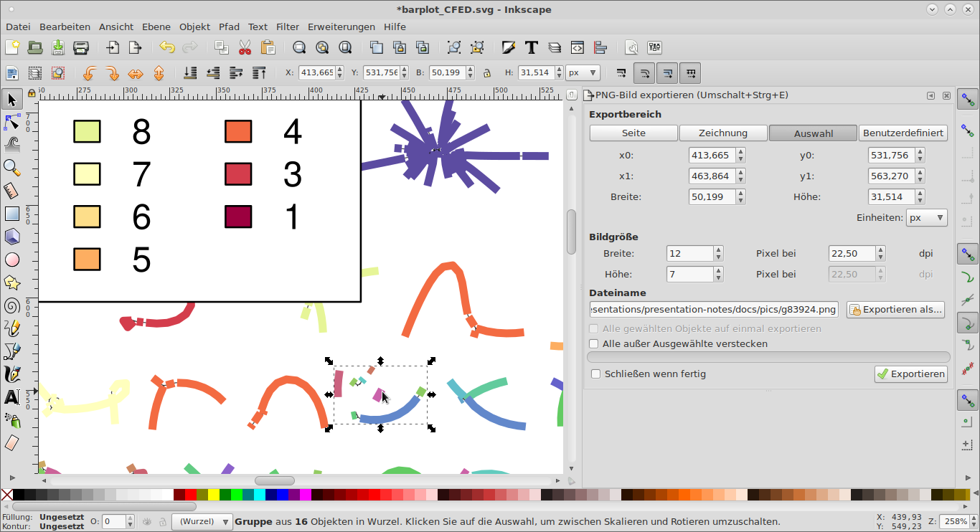Choose the Spiral tool

point(11,305)
